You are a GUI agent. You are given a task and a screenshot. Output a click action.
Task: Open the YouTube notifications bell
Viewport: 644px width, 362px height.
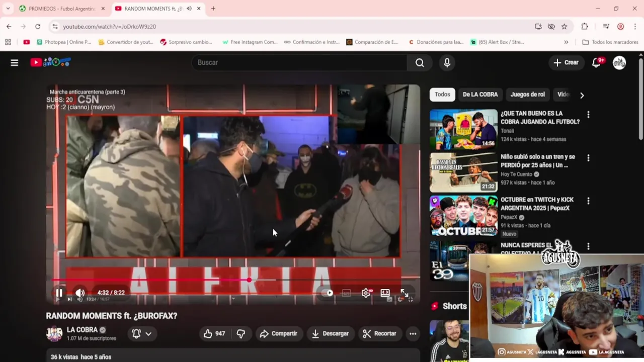click(597, 62)
